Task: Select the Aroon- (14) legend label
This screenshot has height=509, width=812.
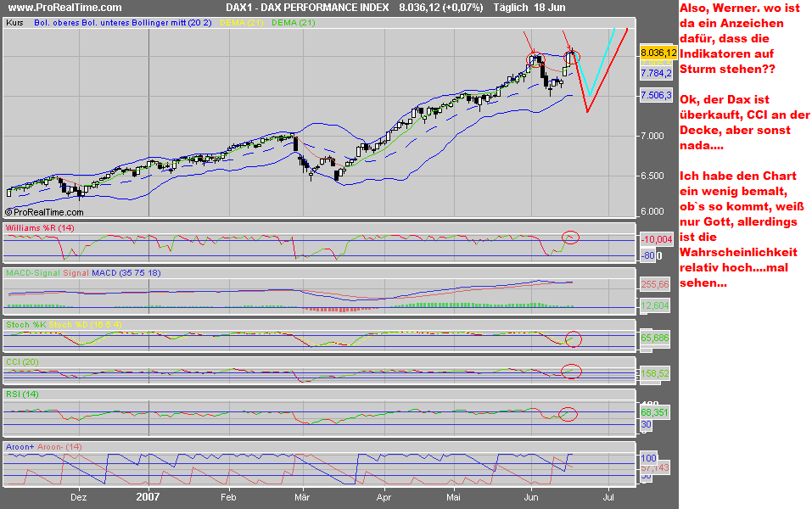Action: (59, 447)
